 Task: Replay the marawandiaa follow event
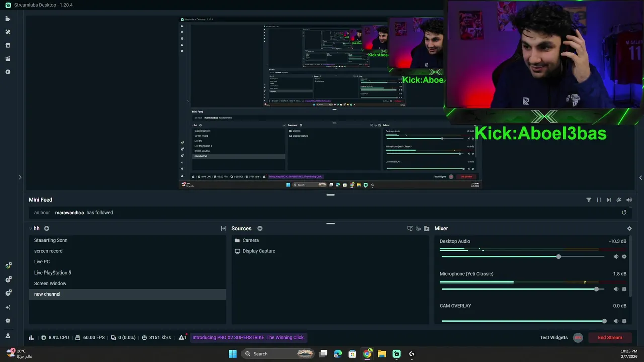624,212
